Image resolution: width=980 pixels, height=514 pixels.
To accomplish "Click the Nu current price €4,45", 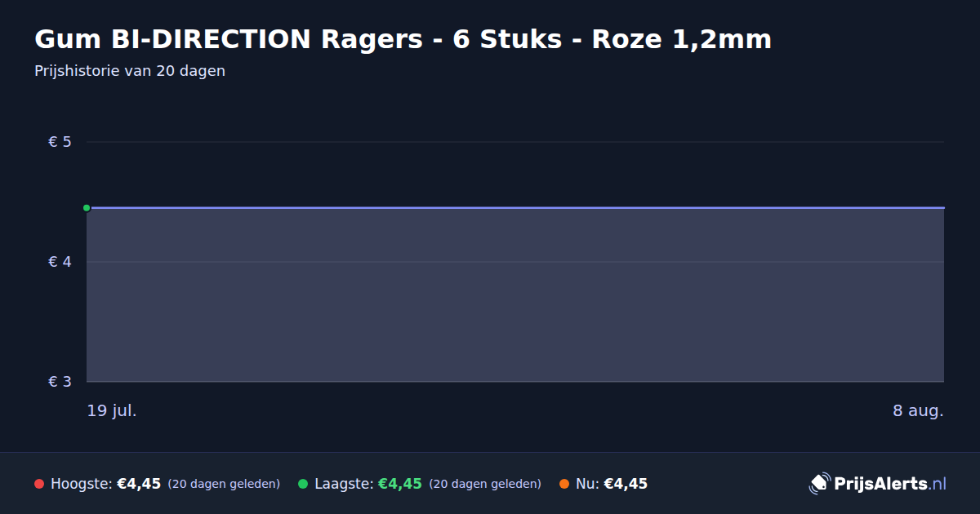I will (x=626, y=484).
